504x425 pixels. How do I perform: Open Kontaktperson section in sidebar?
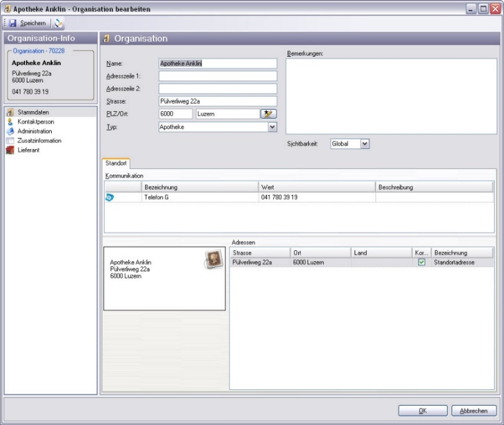[36, 122]
